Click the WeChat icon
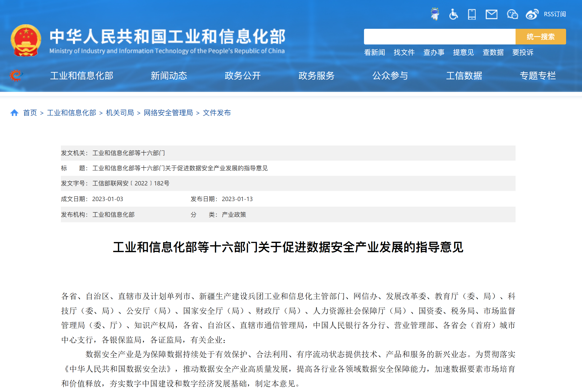582x392 pixels. click(512, 14)
